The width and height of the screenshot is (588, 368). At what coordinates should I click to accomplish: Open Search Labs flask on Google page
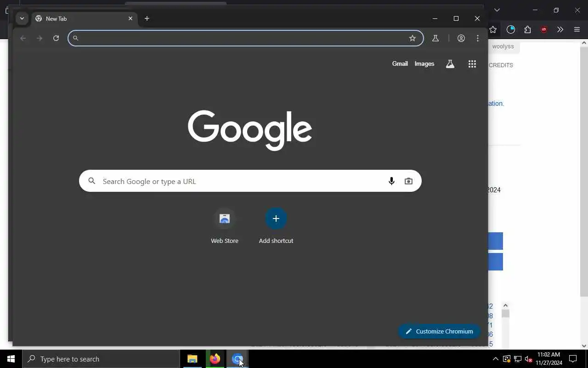(x=450, y=64)
